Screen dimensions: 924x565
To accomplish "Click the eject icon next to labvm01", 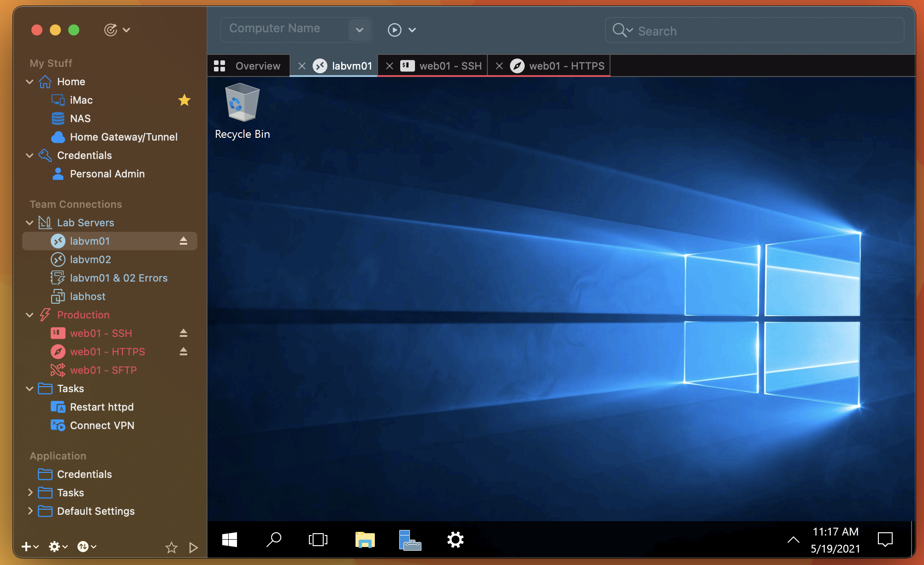I will pos(183,241).
